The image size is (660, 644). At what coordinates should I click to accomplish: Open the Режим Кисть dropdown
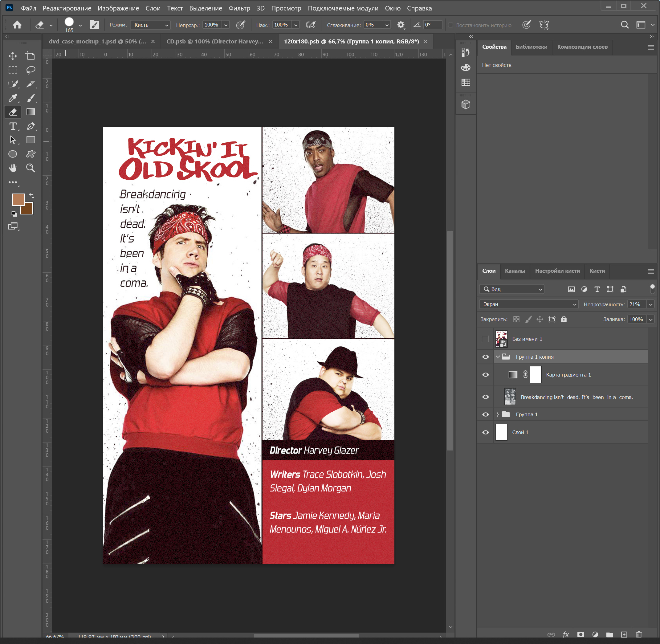tap(151, 25)
